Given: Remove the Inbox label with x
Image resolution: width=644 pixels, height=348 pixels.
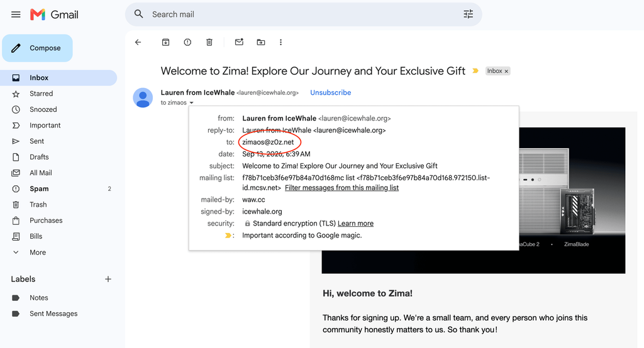Looking at the screenshot, I should tap(506, 72).
